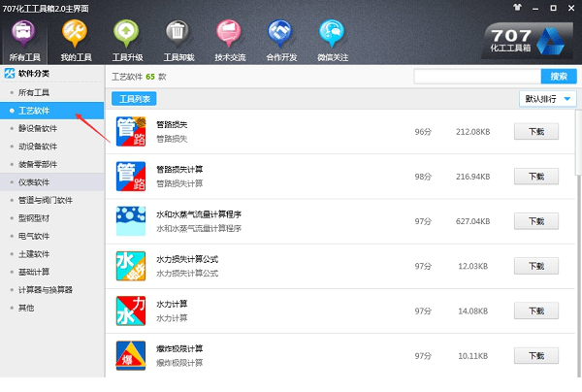Viewport: 582px width, 392px height.
Task: Select 仪表软件 category in sidebar
Action: (35, 182)
